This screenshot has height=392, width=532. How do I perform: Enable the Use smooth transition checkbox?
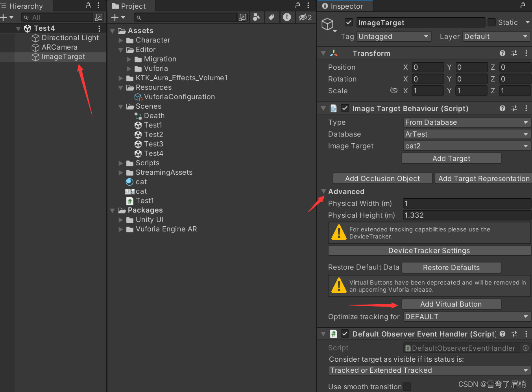pyautogui.click(x=407, y=387)
